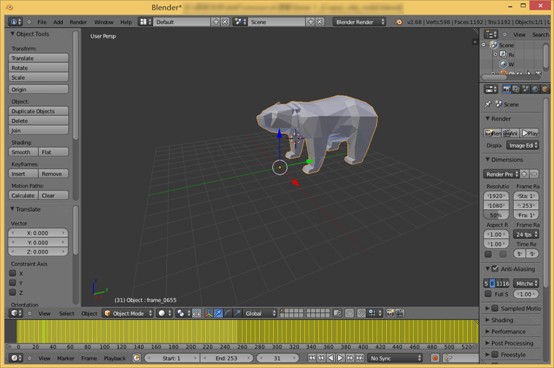Viewport: 554px width, 368px height.
Task: Click the record auto-keyframe button
Action: tap(435, 358)
